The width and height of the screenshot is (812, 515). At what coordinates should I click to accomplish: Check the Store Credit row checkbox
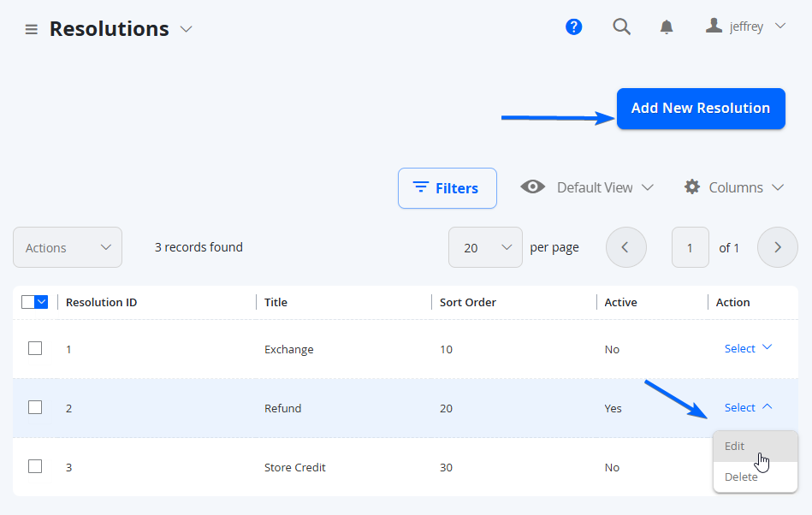click(35, 466)
